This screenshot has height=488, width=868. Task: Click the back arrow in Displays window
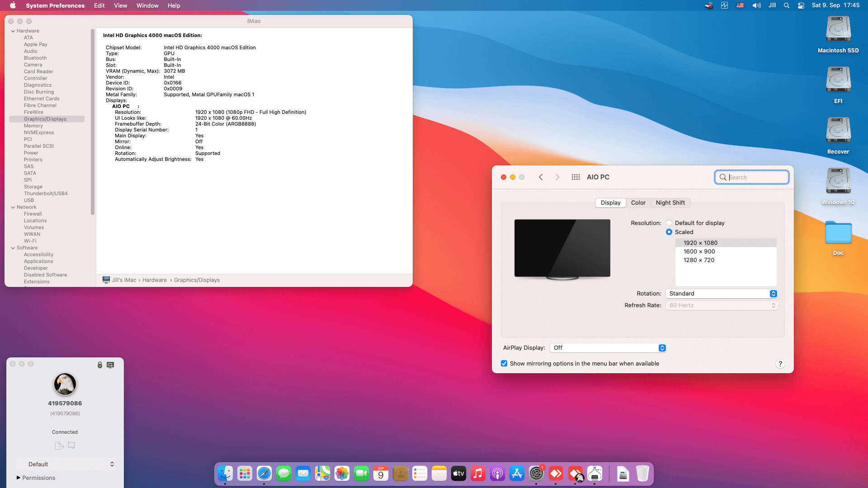[541, 177]
